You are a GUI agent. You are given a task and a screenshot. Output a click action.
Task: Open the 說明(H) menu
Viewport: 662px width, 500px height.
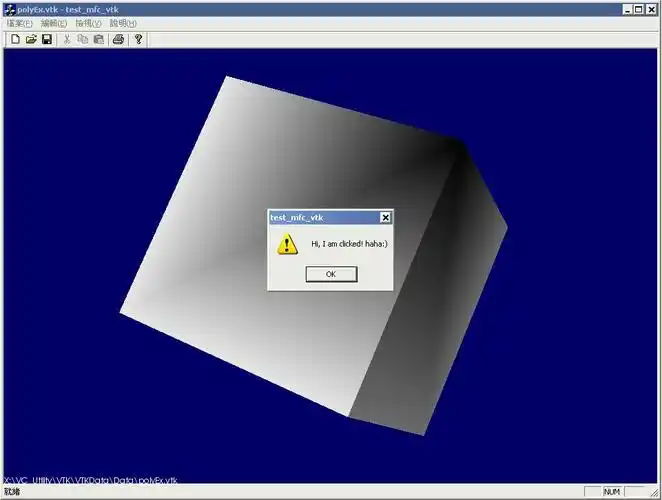pyautogui.click(x=123, y=23)
